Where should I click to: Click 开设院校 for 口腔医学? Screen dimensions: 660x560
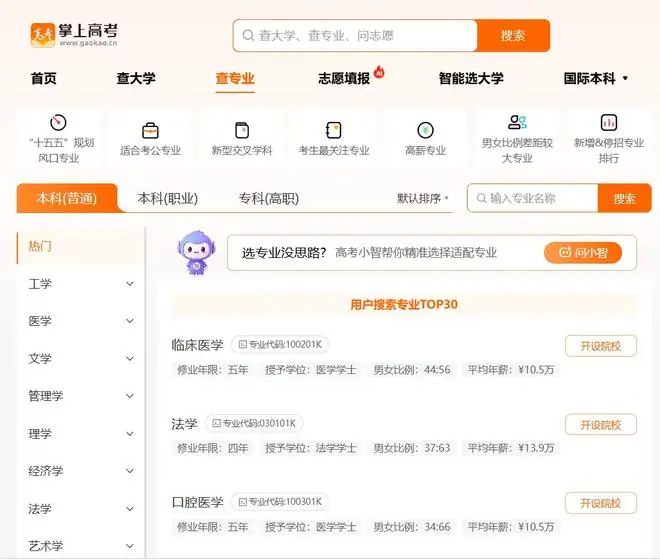(601, 503)
